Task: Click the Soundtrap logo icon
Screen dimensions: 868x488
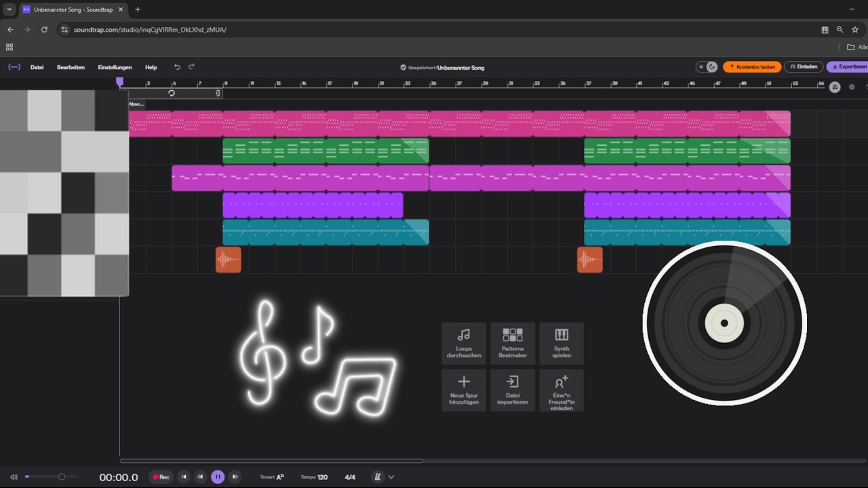Action: pos(14,67)
